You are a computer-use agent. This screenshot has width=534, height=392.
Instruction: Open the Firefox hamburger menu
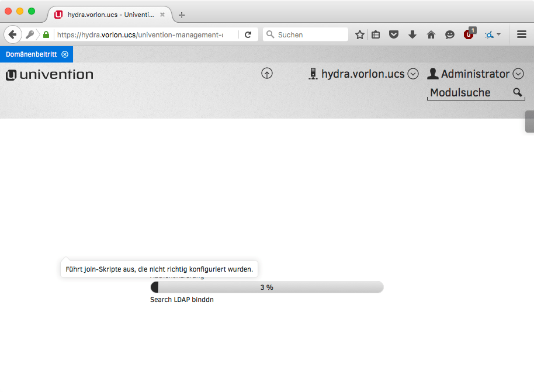coord(522,34)
